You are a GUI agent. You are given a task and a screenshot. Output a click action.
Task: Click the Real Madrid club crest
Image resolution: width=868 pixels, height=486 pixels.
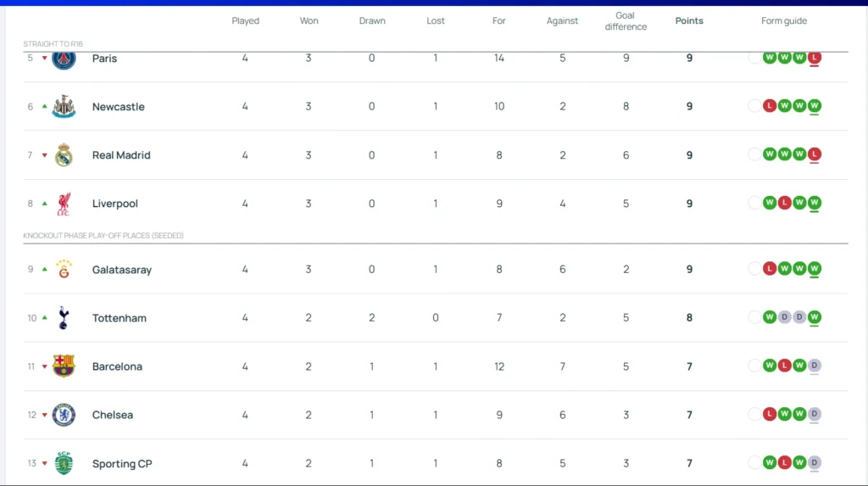(x=64, y=155)
